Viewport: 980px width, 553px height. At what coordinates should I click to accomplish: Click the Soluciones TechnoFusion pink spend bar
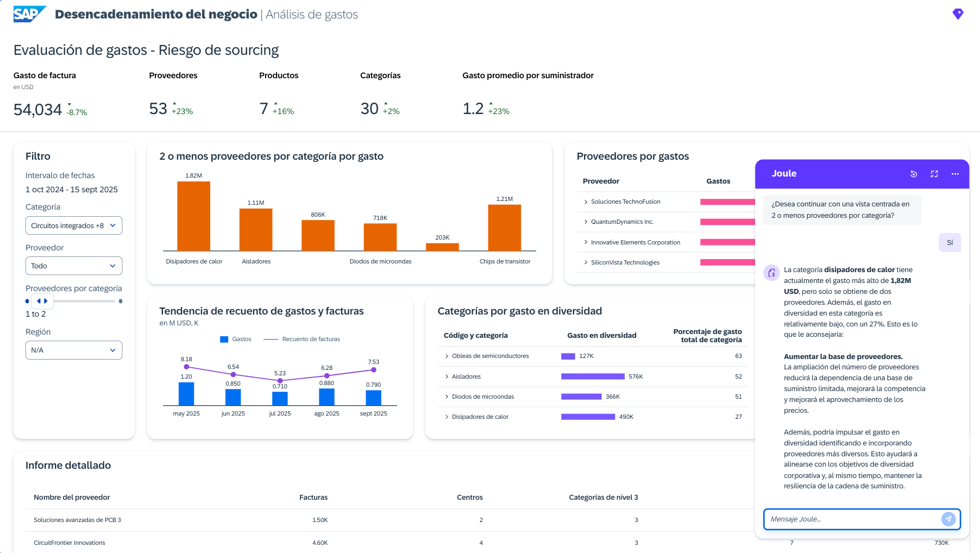[x=727, y=202]
